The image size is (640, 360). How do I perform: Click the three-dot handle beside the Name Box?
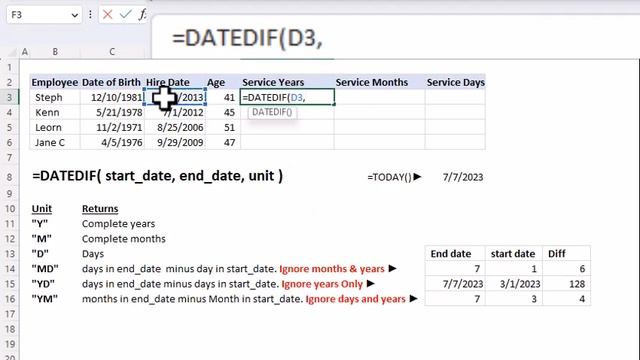pyautogui.click(x=90, y=15)
